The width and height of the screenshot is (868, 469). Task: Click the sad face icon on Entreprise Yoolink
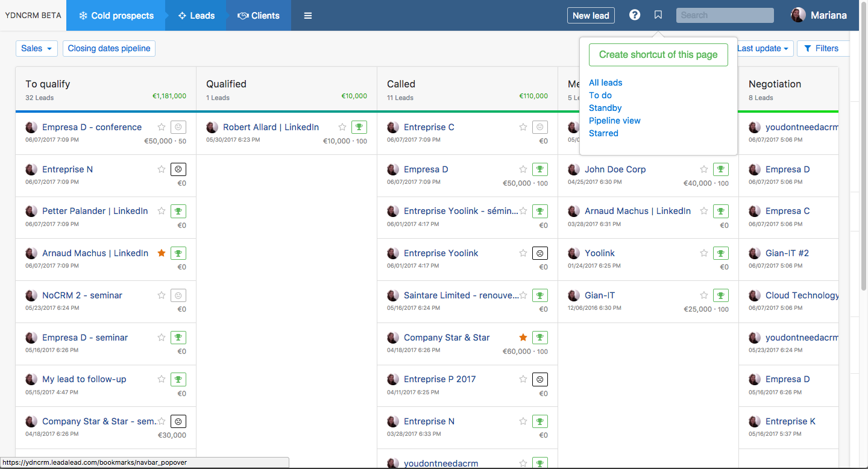[539, 253]
